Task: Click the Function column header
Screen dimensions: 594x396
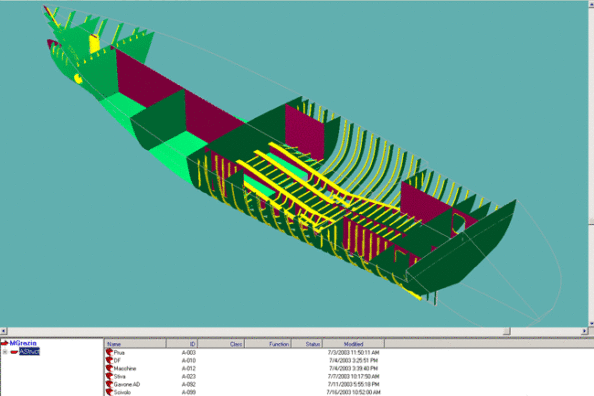Action: click(268, 344)
